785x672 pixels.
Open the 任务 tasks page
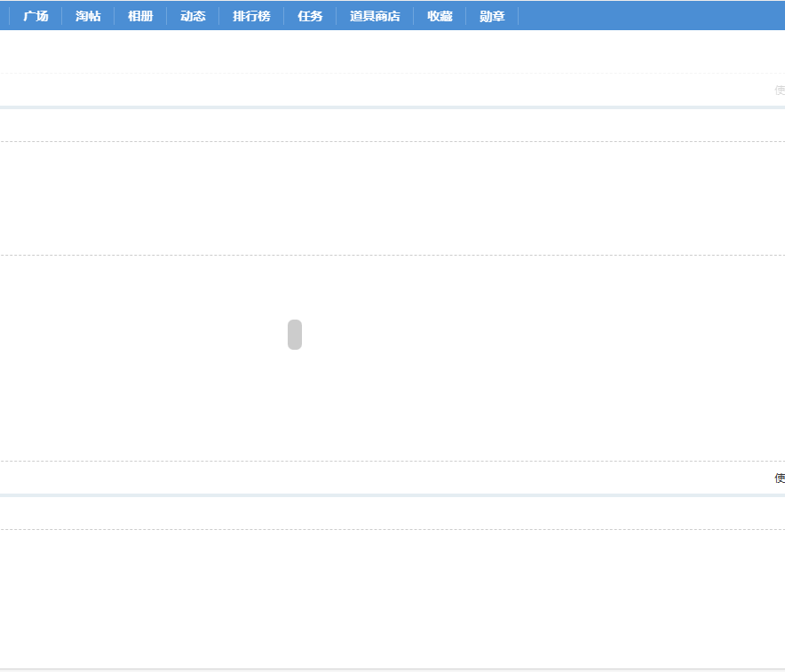pos(310,16)
